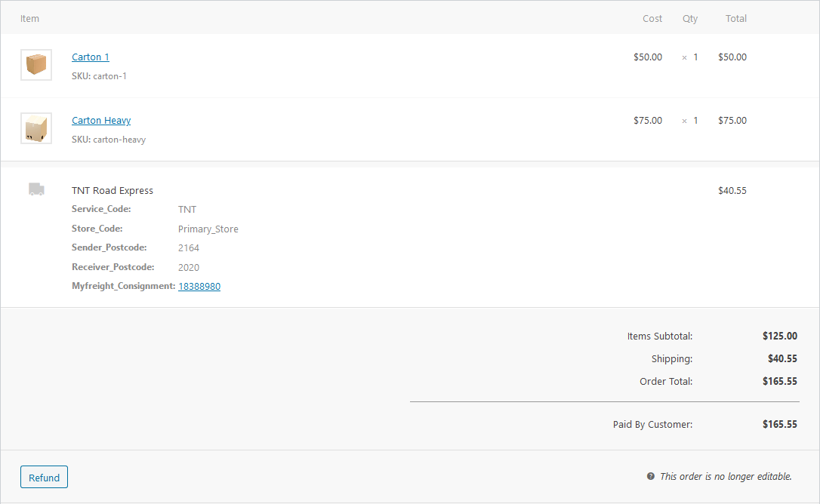The height and width of the screenshot is (504, 820).
Task: Click the Items Subtotal amount $125.00
Action: tap(779, 336)
